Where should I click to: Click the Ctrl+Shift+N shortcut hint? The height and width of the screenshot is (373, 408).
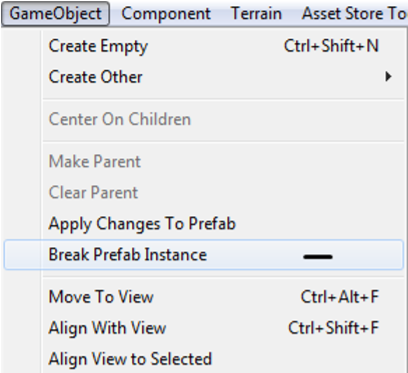coord(331,46)
